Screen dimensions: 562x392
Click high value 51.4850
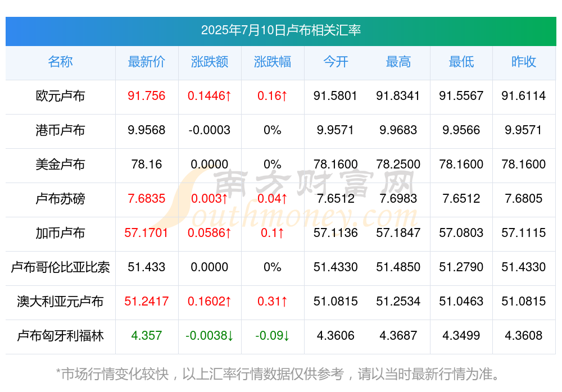398,267
